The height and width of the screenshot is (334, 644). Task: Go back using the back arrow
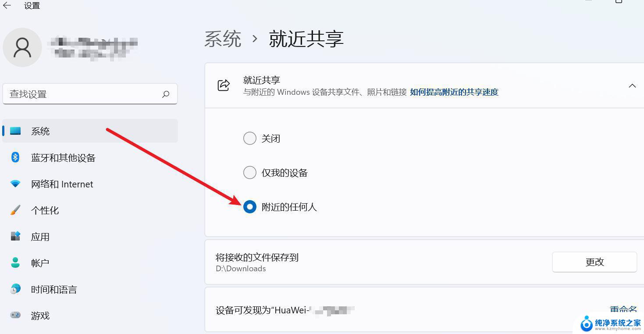coord(7,6)
